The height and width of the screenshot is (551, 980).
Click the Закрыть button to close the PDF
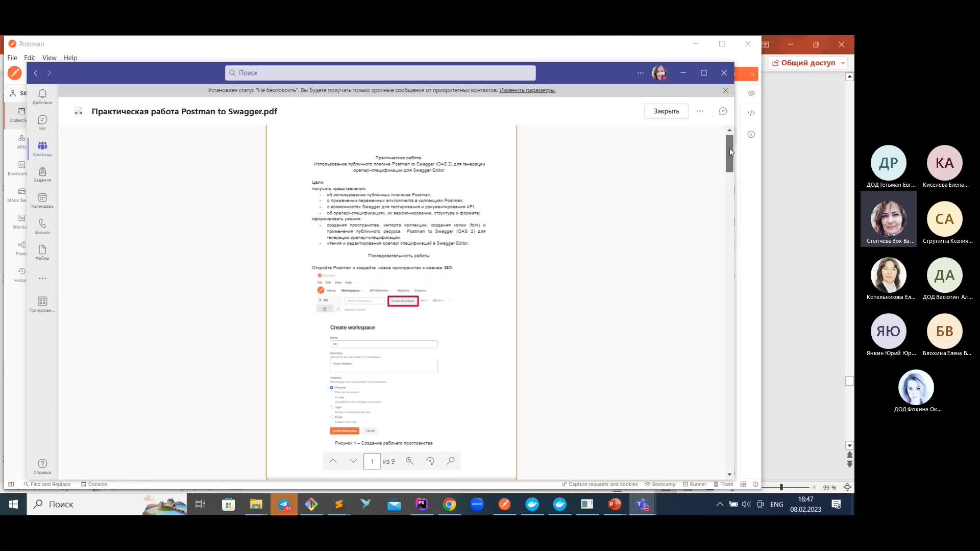[x=666, y=111]
